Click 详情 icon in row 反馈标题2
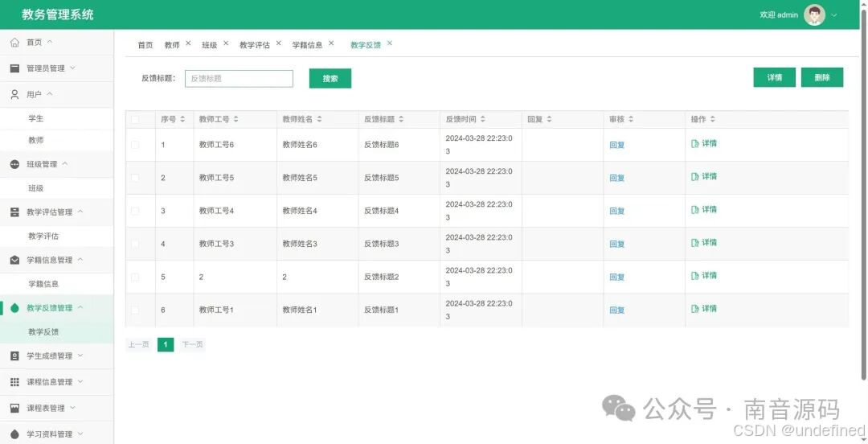Image resolution: width=868 pixels, height=444 pixels. (x=694, y=276)
